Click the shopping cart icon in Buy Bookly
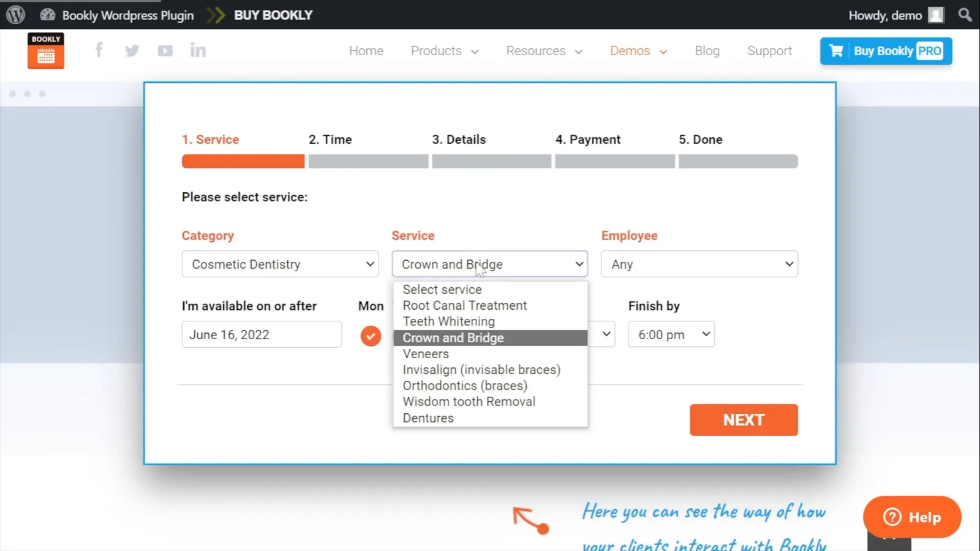Image resolution: width=980 pixels, height=551 pixels. pyautogui.click(x=836, y=51)
